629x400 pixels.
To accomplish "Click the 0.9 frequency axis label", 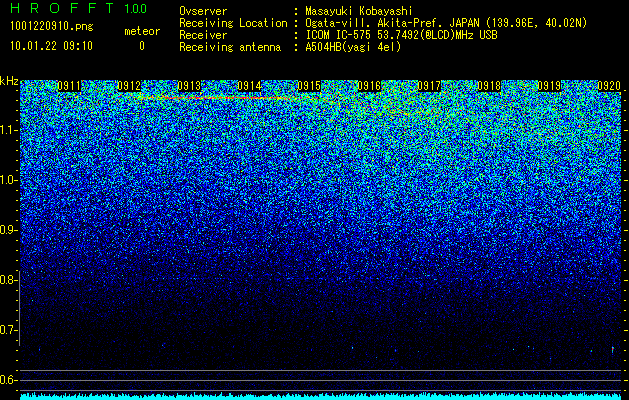I will point(8,230).
